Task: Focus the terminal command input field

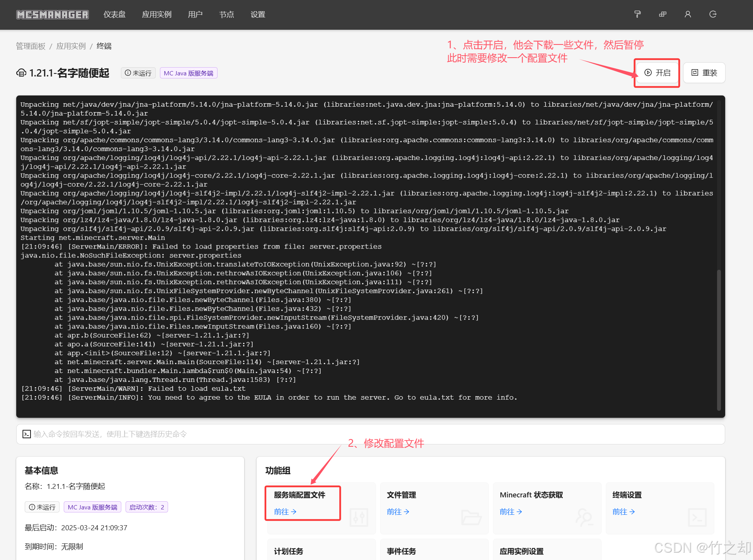Action: [x=371, y=434]
